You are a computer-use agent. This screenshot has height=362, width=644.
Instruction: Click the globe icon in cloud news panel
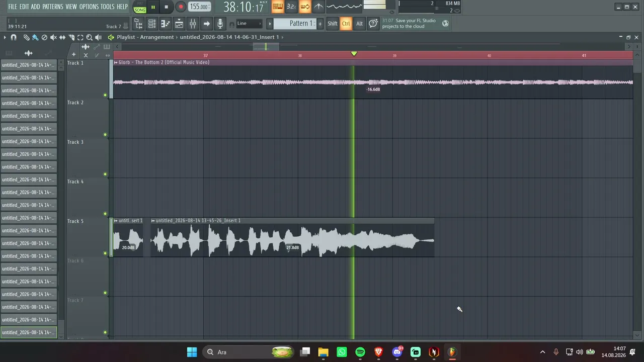445,23
